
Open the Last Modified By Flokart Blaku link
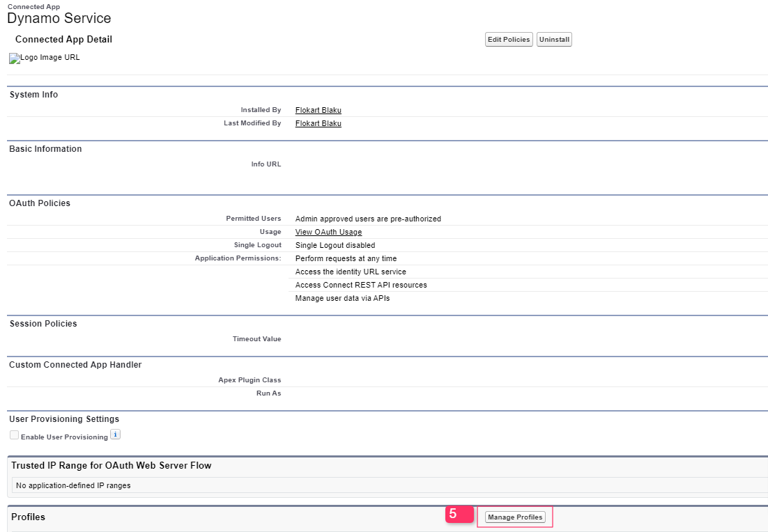coord(318,123)
